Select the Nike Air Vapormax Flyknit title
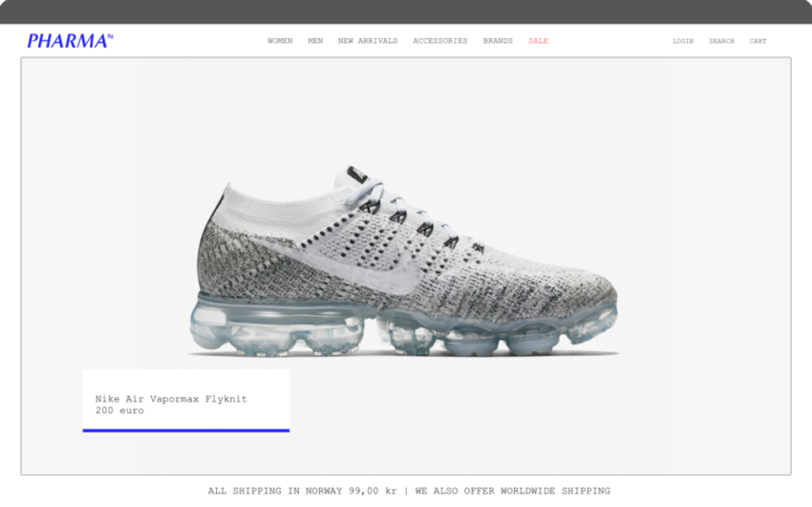This screenshot has width=812, height=507. (x=171, y=399)
